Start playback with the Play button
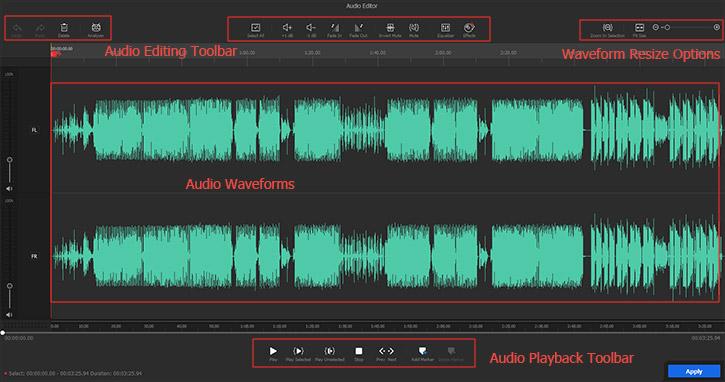The width and height of the screenshot is (725, 382). pos(273,351)
